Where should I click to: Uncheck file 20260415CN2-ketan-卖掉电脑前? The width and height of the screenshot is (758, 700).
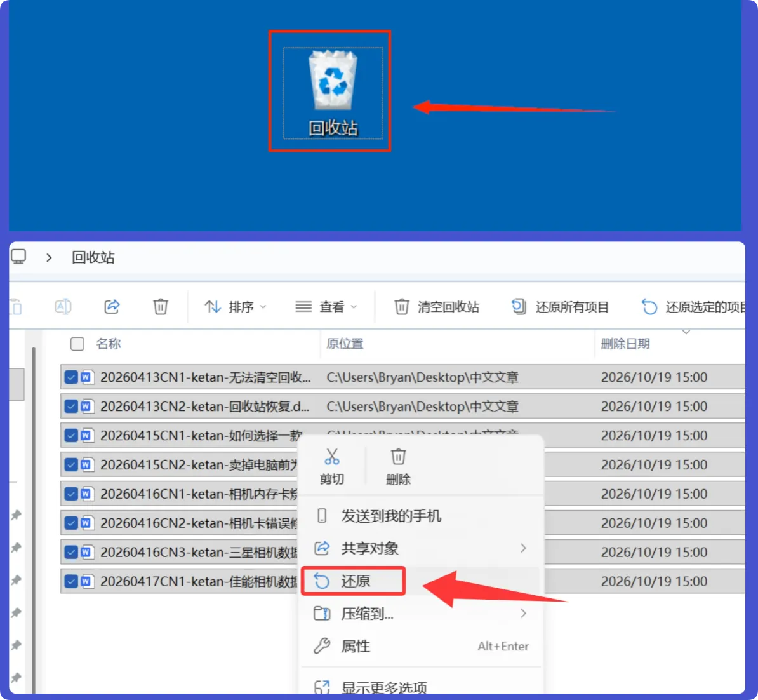pos(71,464)
